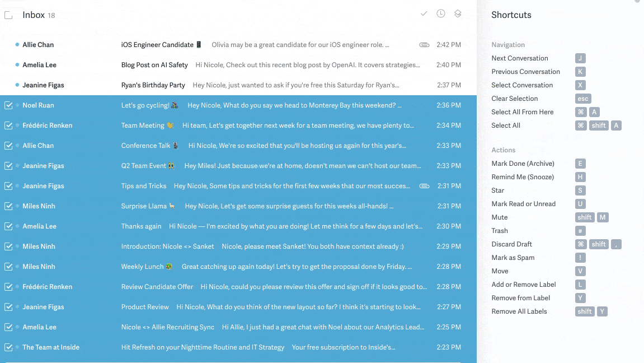Open the Weekly Lunch email from Miles Ninh
The height and width of the screenshot is (363, 644).
(143, 267)
